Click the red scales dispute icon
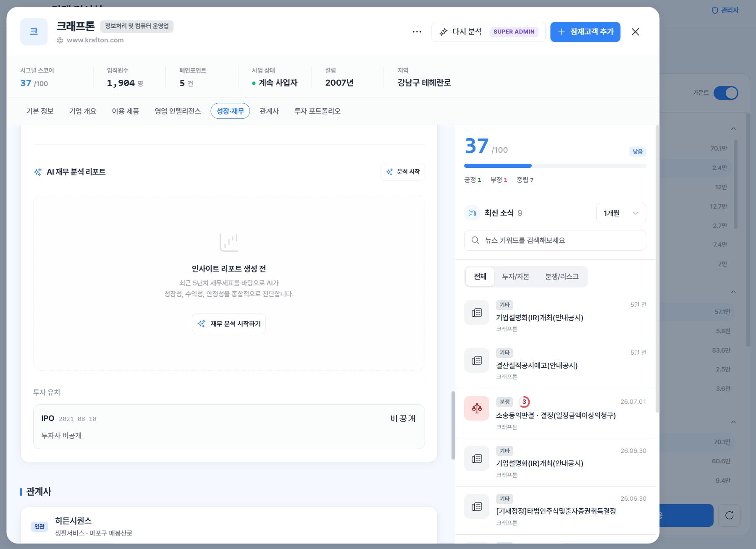This screenshot has height=549, width=756. click(477, 408)
